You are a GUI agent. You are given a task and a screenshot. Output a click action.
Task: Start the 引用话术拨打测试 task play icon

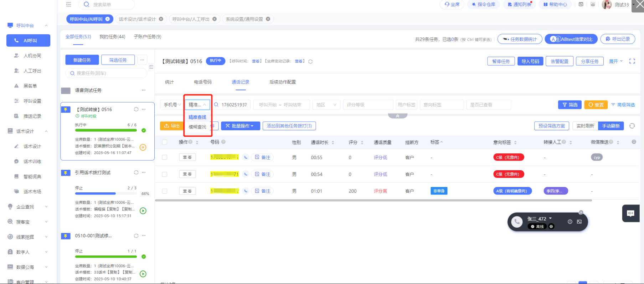click(x=143, y=211)
